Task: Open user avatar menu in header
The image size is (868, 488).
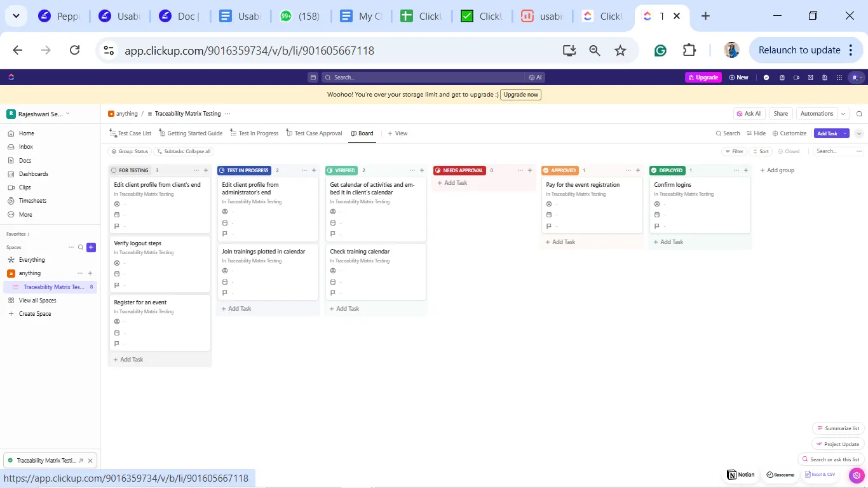Action: pyautogui.click(x=857, y=78)
